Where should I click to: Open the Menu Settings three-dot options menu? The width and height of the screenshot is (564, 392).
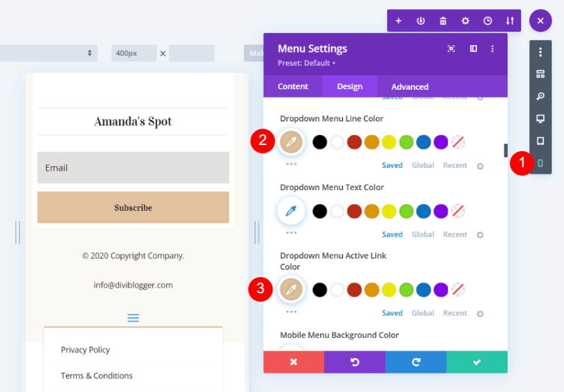click(492, 49)
